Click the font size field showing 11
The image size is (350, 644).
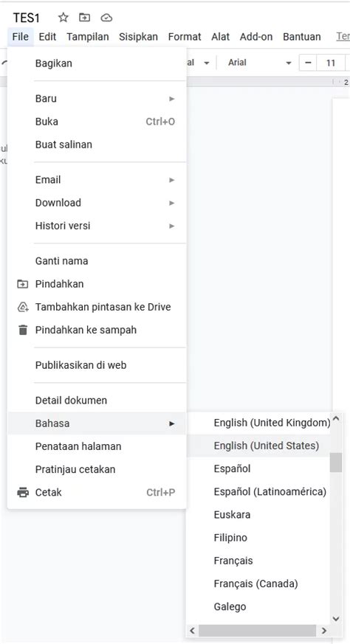pos(331,63)
